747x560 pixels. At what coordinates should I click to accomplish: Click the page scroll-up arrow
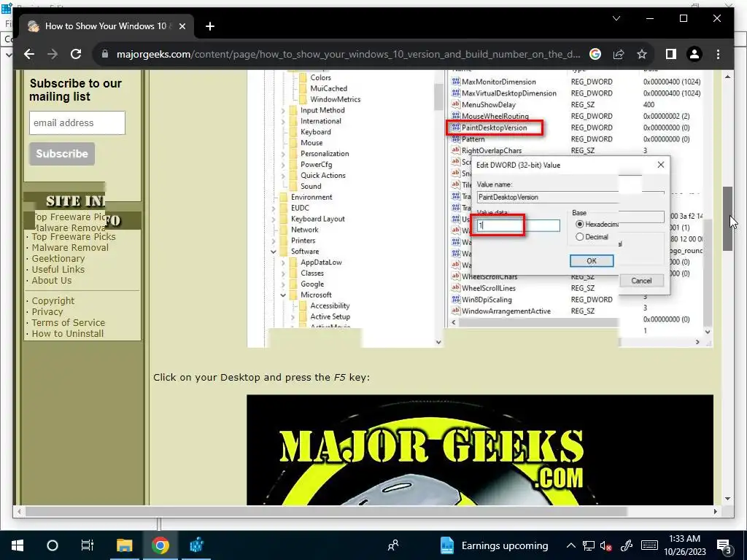coord(727,76)
